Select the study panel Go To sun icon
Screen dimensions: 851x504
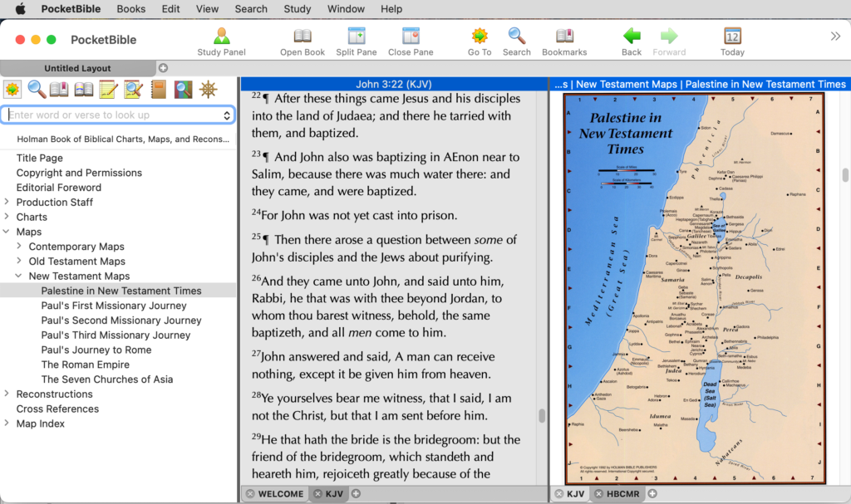[12, 89]
